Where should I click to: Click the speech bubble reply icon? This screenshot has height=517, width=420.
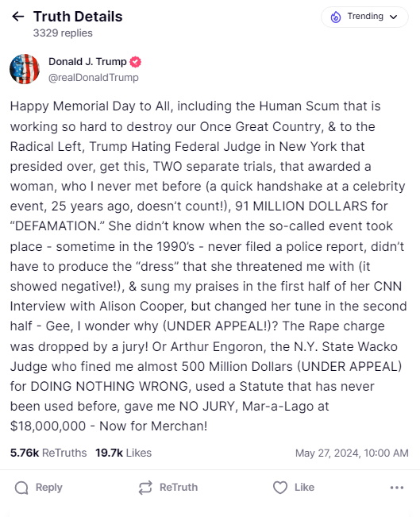[x=21, y=488]
